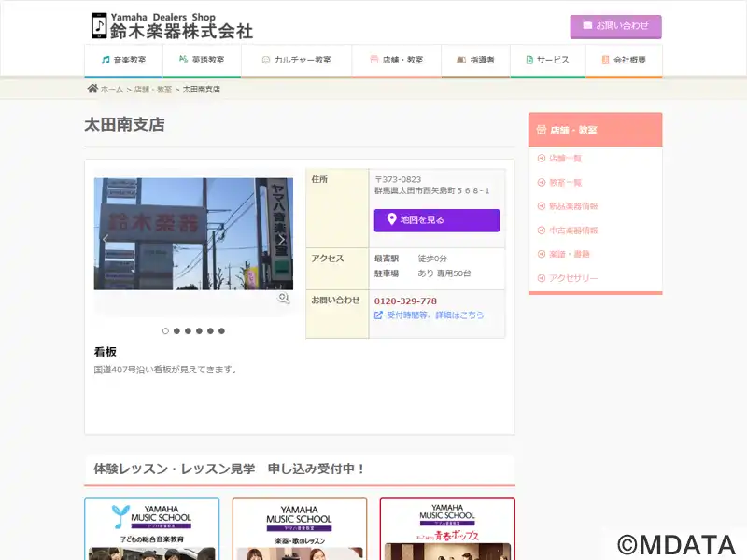Click the document icon on サービス
This screenshot has width=747, height=560.
pos(529,60)
